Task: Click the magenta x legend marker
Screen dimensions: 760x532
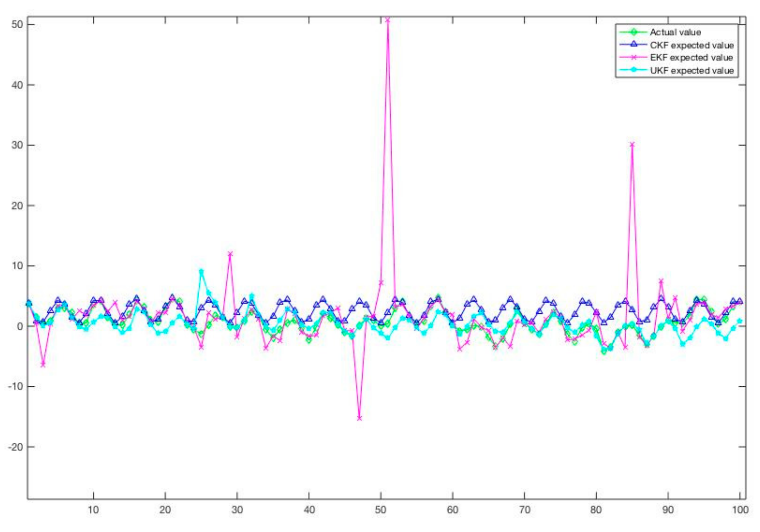Action: tap(633, 58)
